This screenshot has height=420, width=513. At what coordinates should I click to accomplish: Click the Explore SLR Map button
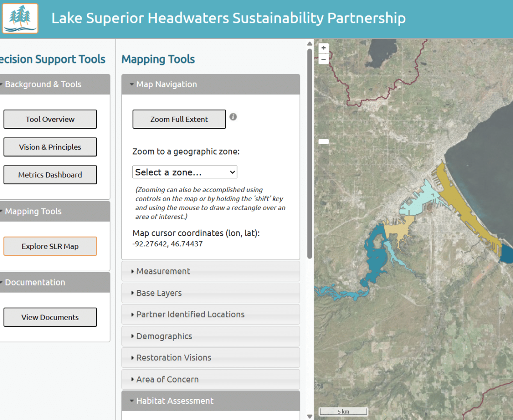(50, 246)
